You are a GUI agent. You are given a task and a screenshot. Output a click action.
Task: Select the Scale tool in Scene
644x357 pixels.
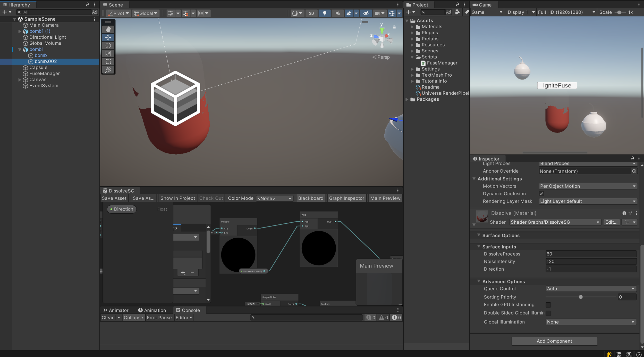(108, 54)
